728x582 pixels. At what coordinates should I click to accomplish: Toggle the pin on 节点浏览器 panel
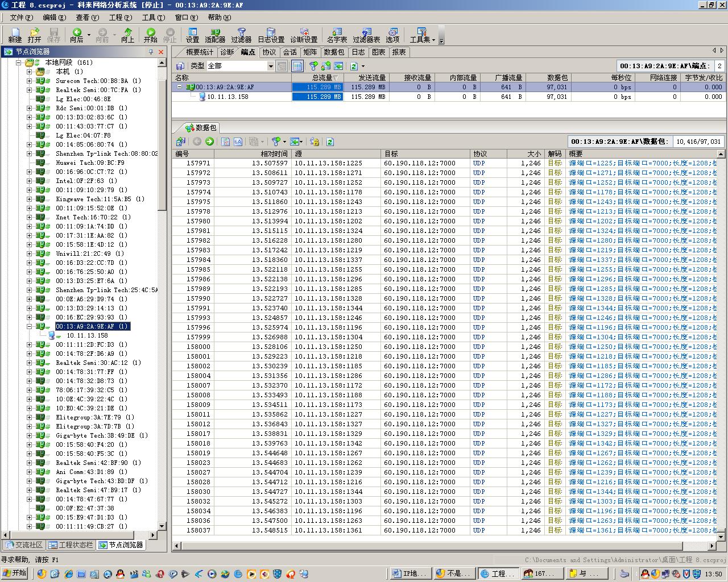pos(151,52)
